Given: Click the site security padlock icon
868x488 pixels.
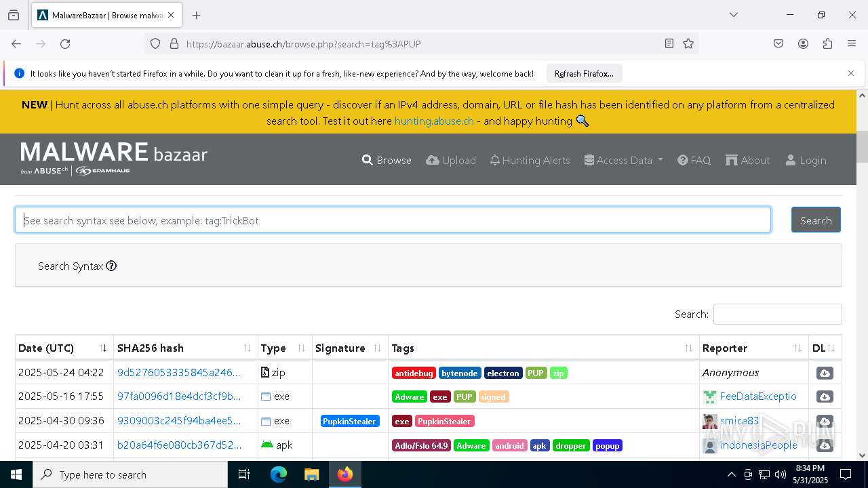Looking at the screenshot, I should (x=174, y=43).
